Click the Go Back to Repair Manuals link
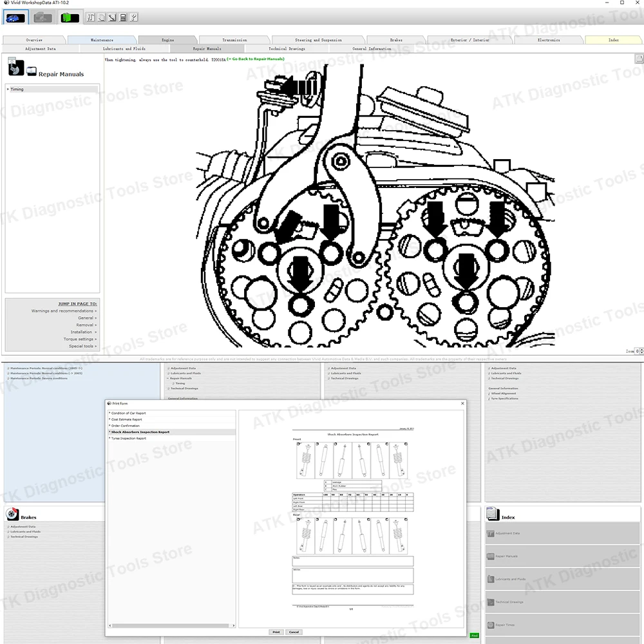Image resolution: width=644 pixels, height=644 pixels. [256, 59]
